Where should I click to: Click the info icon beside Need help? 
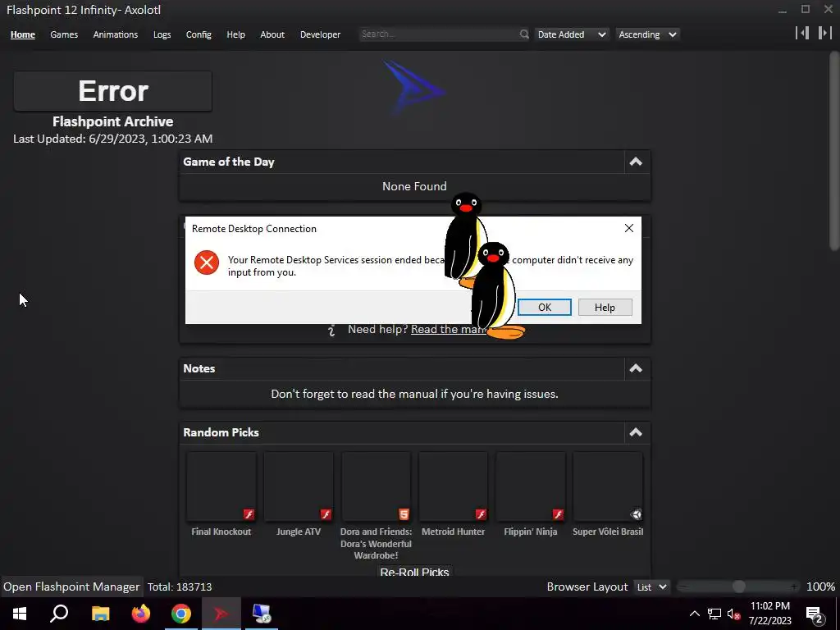pos(331,330)
